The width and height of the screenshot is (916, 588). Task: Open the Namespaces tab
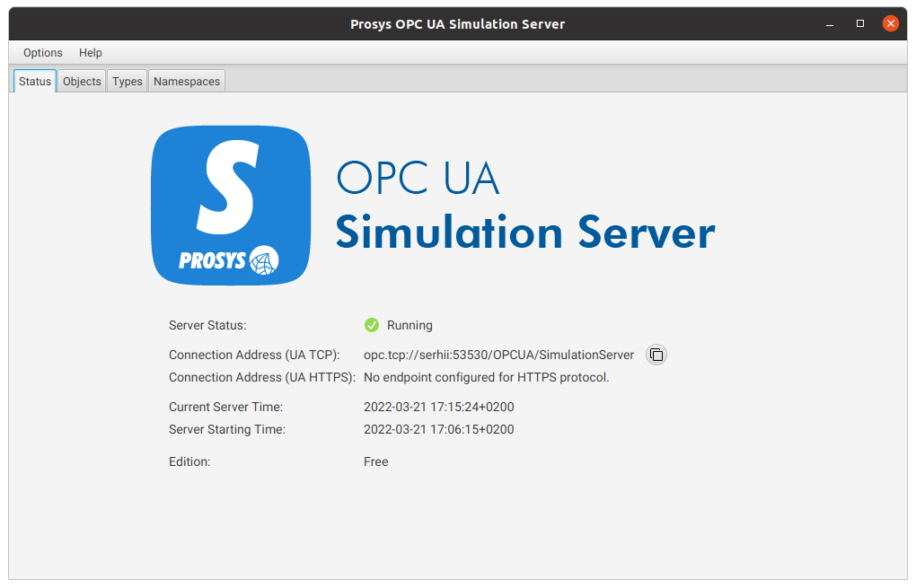click(187, 81)
